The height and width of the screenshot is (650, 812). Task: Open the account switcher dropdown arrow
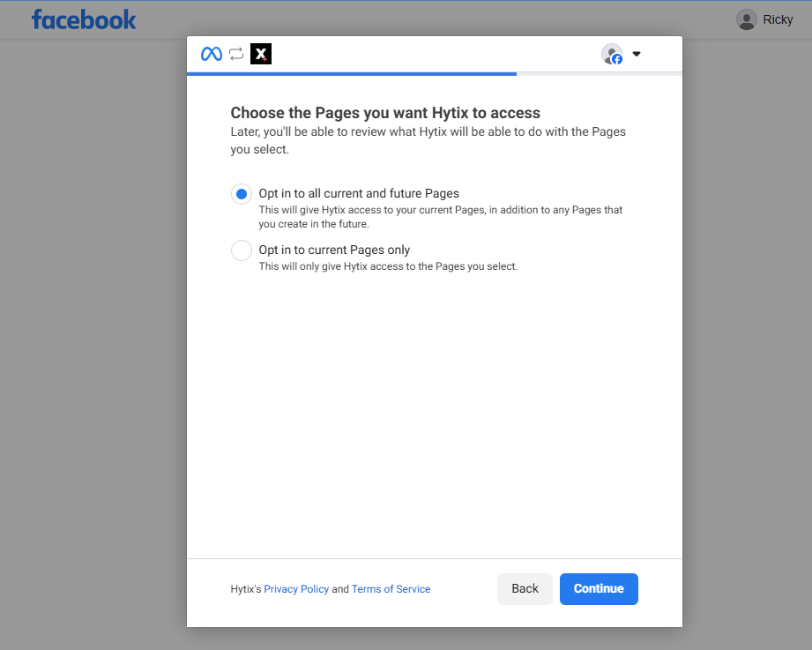point(637,54)
